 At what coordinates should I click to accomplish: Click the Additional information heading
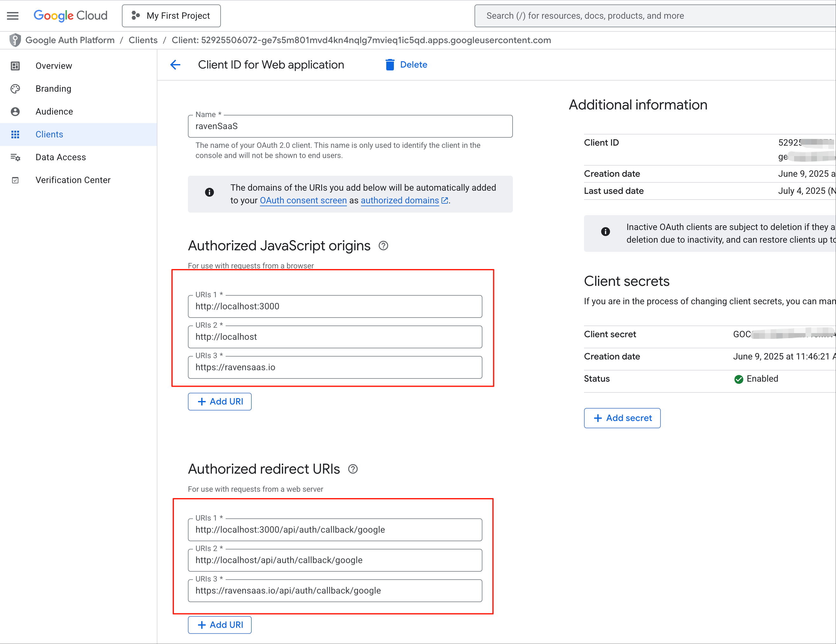[x=638, y=105]
